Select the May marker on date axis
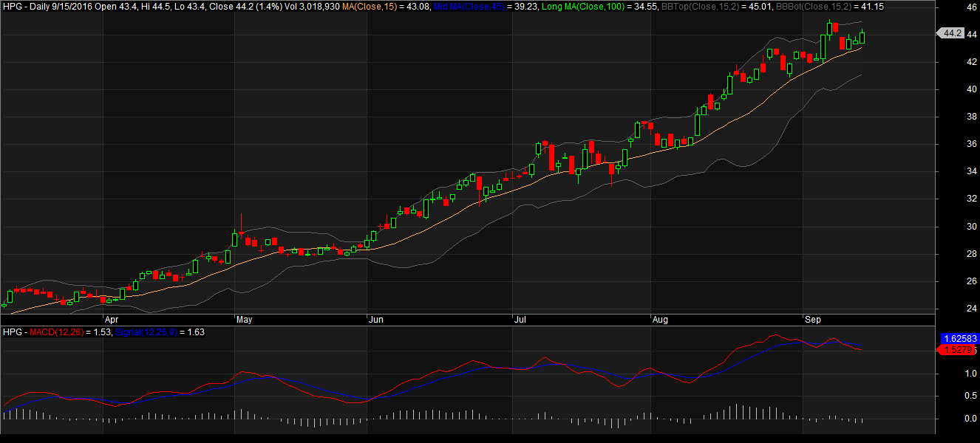Screen dimensions: 980x443 coord(243,320)
